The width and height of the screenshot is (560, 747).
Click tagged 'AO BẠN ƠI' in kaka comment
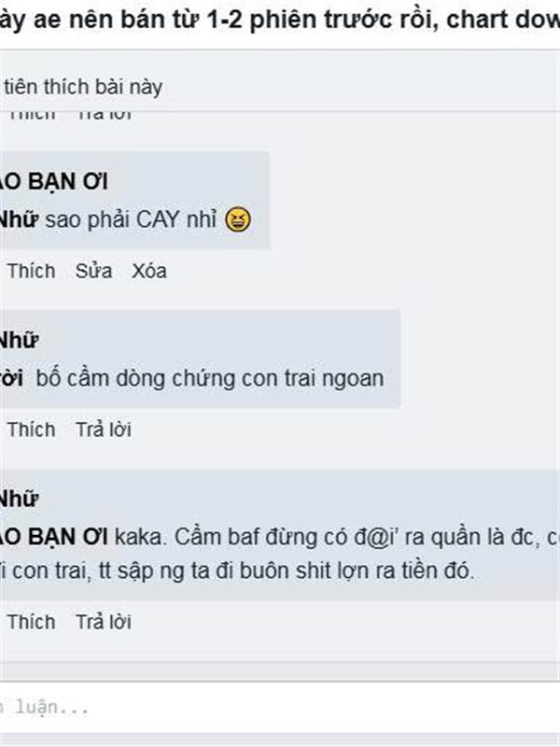coord(54,538)
